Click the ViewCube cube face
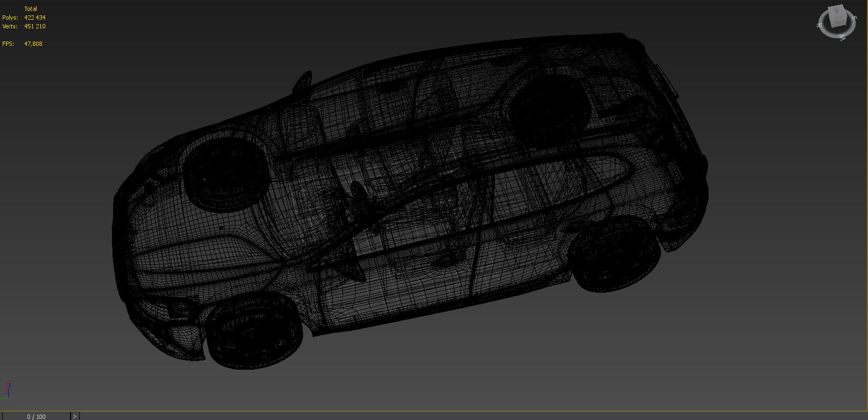 pos(837,17)
